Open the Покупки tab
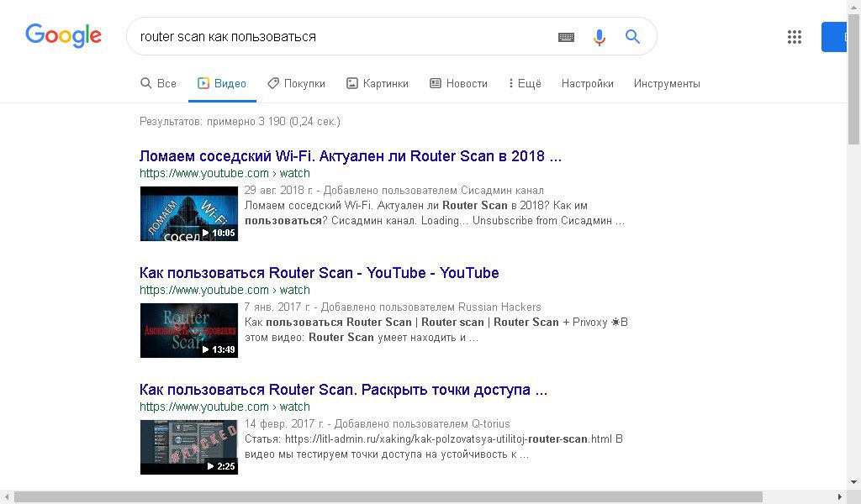The width and height of the screenshot is (861, 504). 297,83
